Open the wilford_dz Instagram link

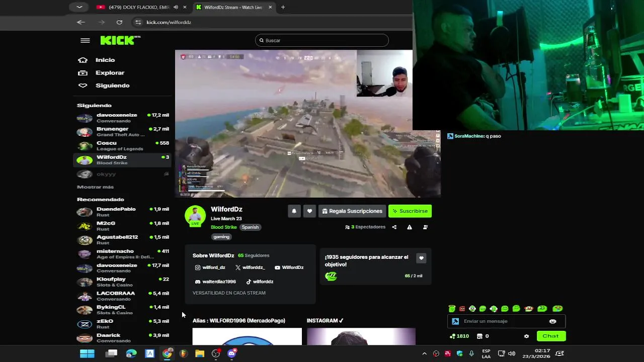[210, 267]
